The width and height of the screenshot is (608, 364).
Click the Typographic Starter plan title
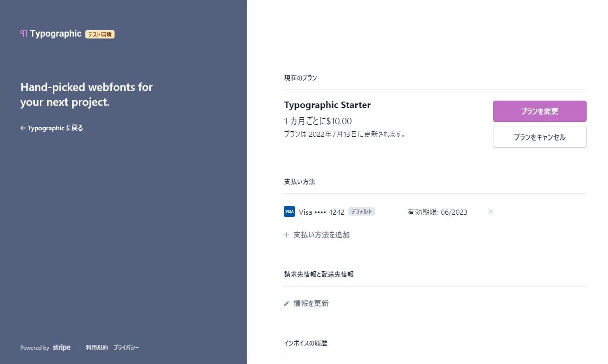tap(327, 105)
